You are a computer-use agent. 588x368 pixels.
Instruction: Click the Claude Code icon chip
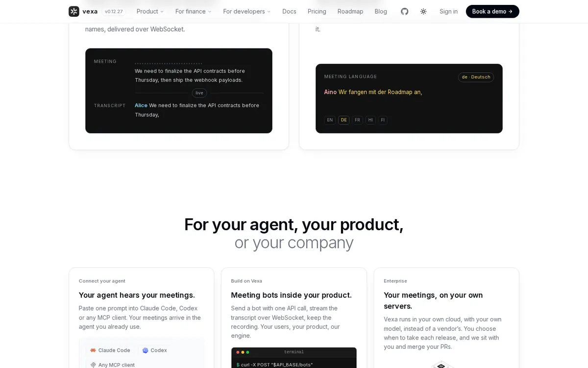point(110,350)
